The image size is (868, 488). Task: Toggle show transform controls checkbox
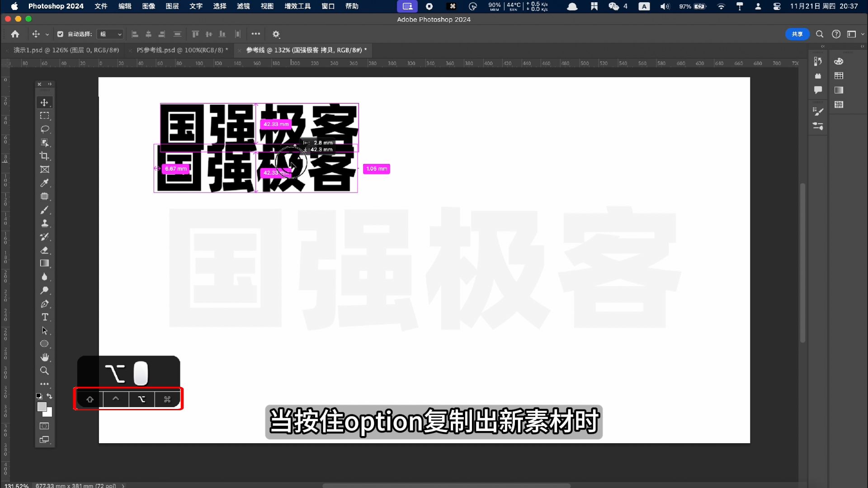(x=60, y=34)
